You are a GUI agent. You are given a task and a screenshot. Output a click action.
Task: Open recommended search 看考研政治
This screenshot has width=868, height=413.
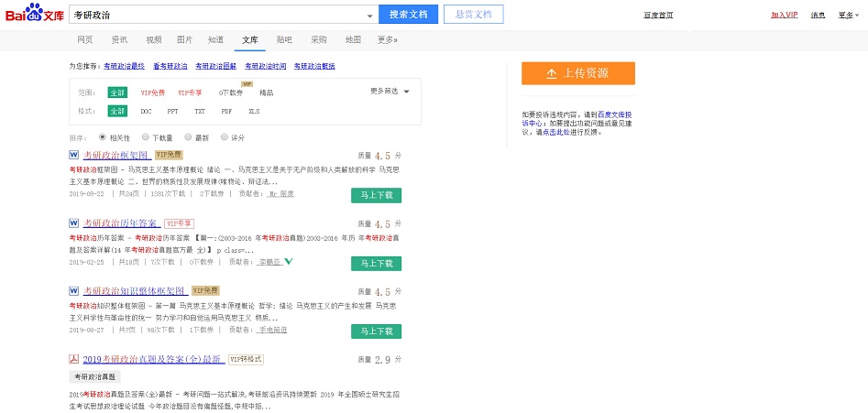[x=170, y=66]
